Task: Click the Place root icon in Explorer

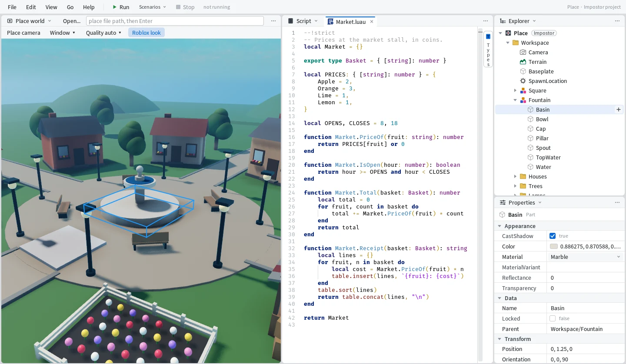Action: tap(508, 33)
